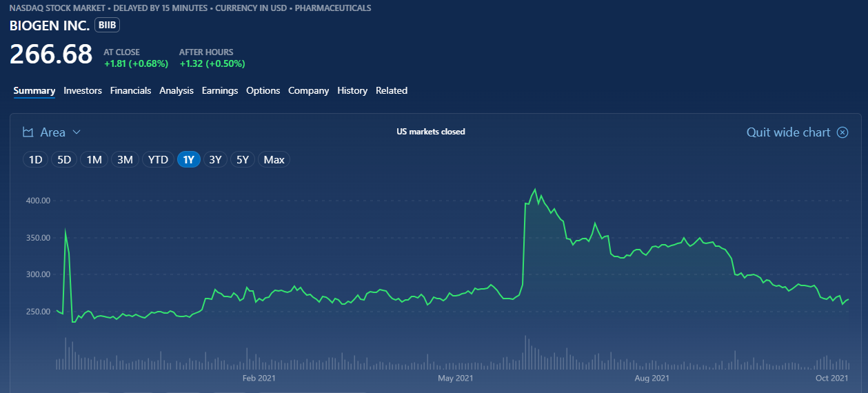Select the 1D time range
Viewport: 868px width, 393px height.
point(35,160)
